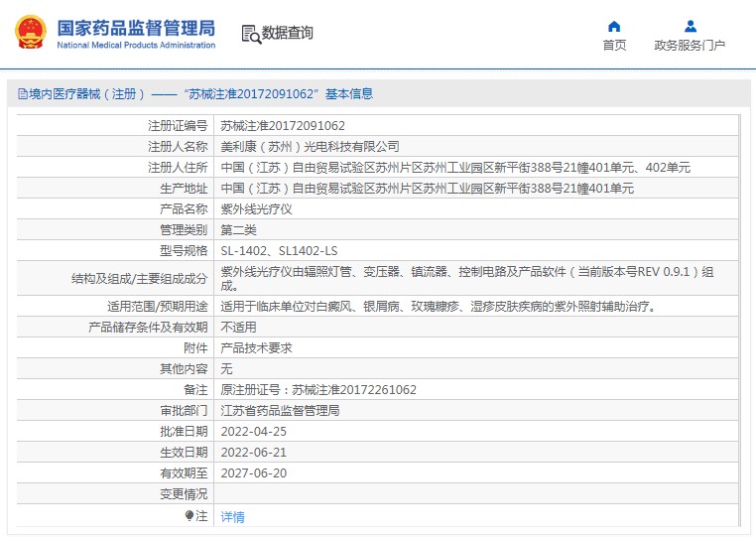Click the approval department 江苏省药品监督管理局
This screenshot has width=756, height=538.
pos(280,411)
